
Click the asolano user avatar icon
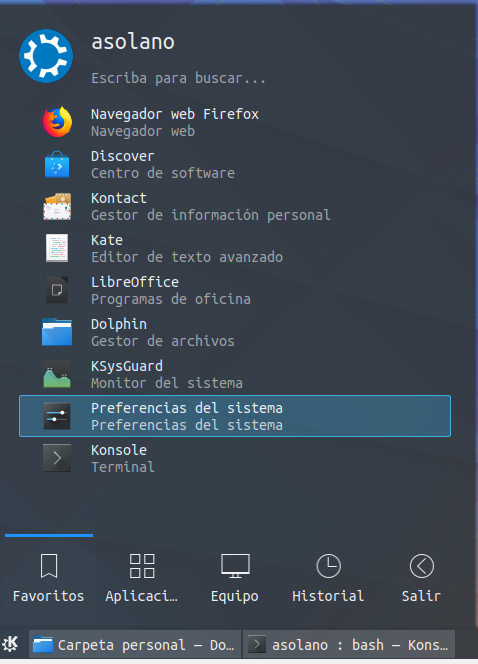click(46, 56)
